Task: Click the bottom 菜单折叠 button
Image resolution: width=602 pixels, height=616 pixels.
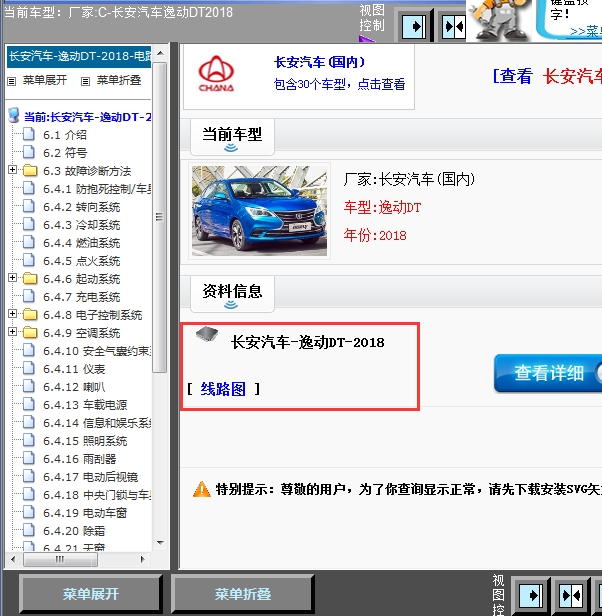Action: [242, 594]
